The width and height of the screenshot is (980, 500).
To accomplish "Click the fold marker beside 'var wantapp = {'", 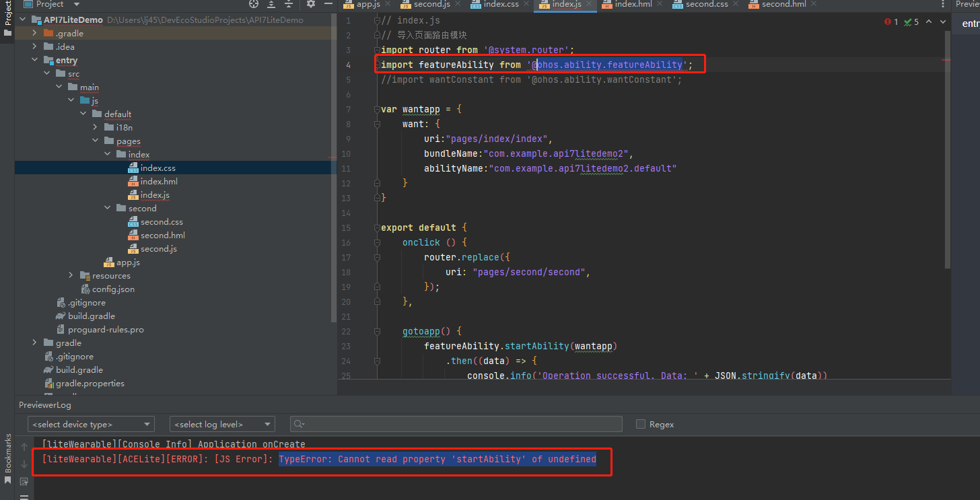I will 378,109.
